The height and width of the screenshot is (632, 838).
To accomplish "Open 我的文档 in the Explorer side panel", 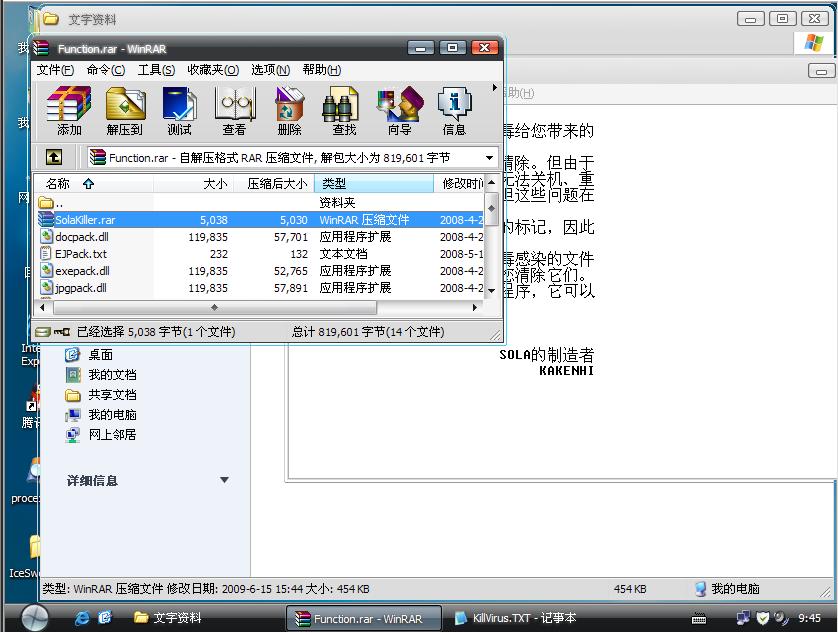I will [101, 375].
